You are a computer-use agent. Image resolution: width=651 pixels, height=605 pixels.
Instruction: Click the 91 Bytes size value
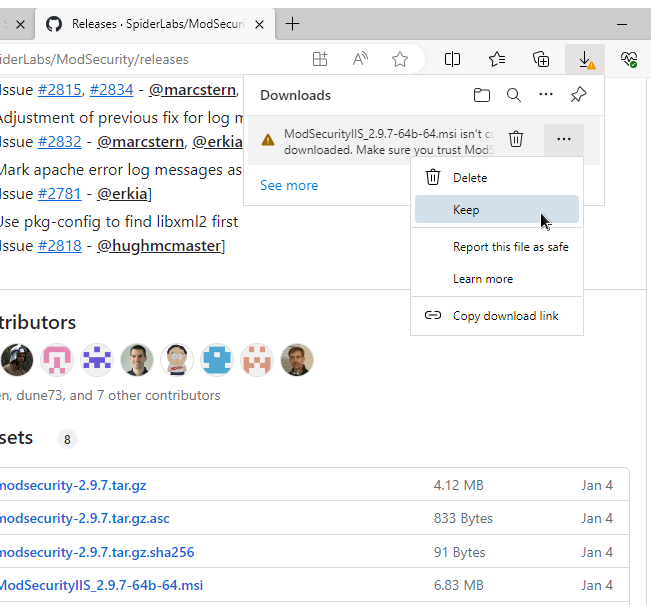pos(459,552)
